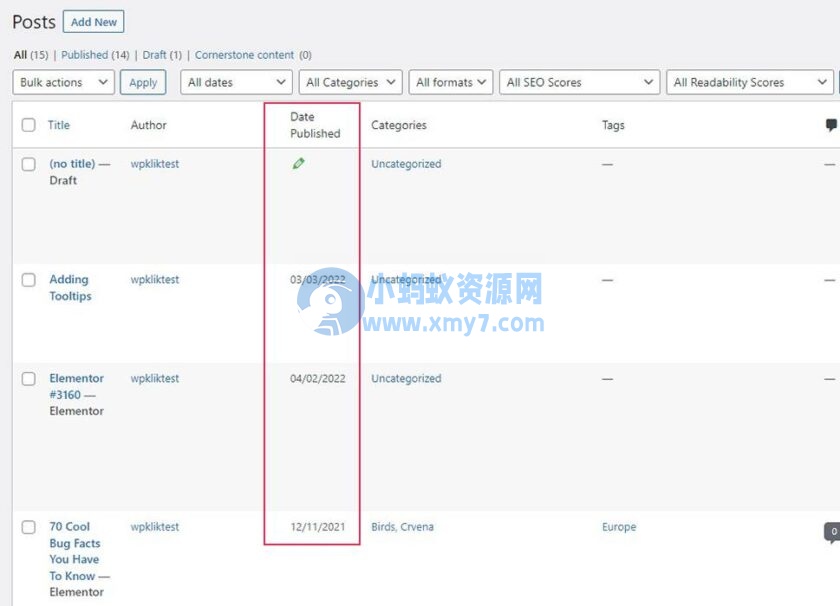
Task: Check the checkbox for Adding Tooltips
Action: tap(28, 280)
